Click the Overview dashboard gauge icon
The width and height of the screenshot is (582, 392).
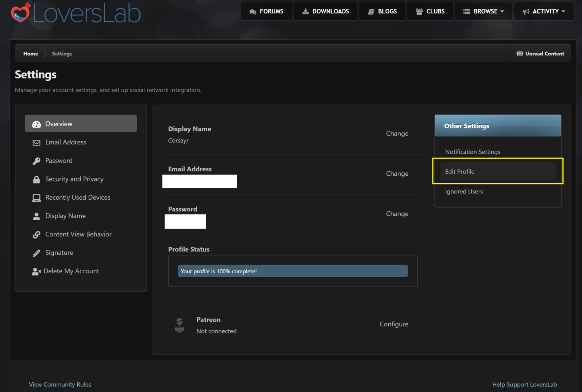click(37, 124)
